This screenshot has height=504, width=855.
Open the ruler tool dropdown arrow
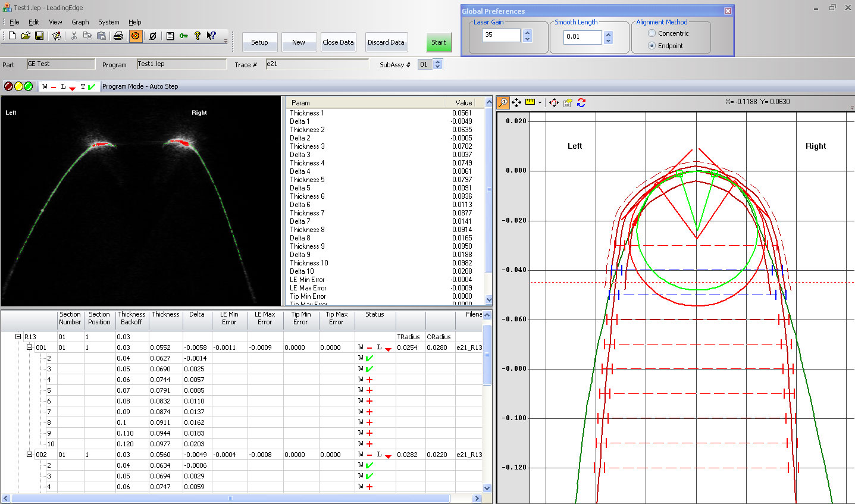coord(540,102)
